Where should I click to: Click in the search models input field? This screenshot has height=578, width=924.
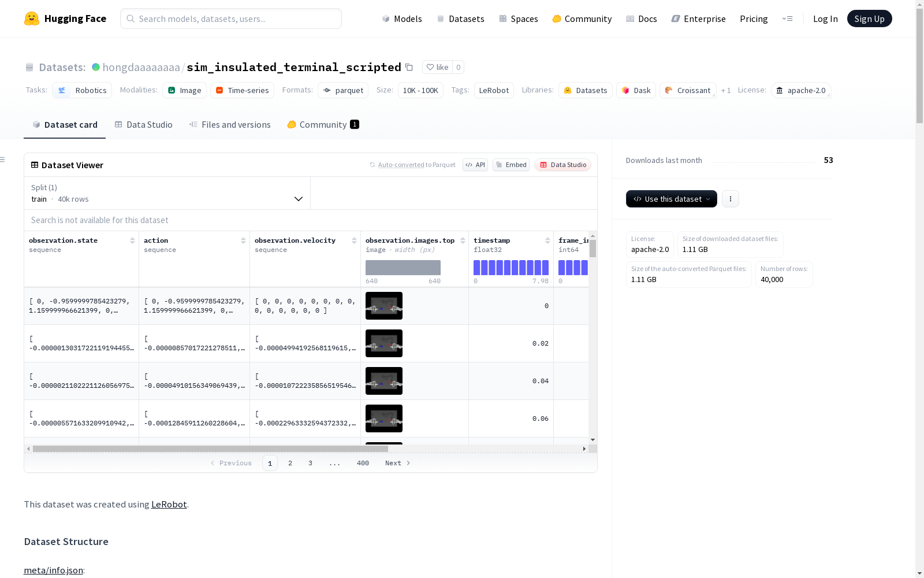[x=231, y=18]
